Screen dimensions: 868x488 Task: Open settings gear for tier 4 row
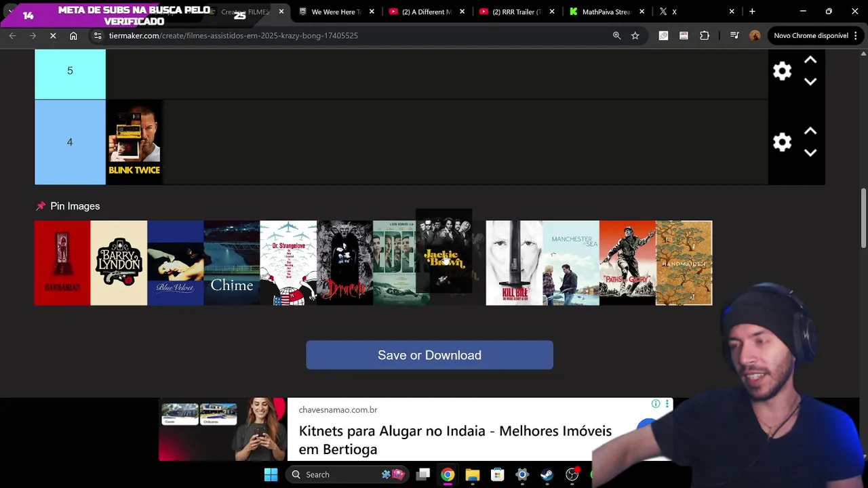(x=782, y=142)
